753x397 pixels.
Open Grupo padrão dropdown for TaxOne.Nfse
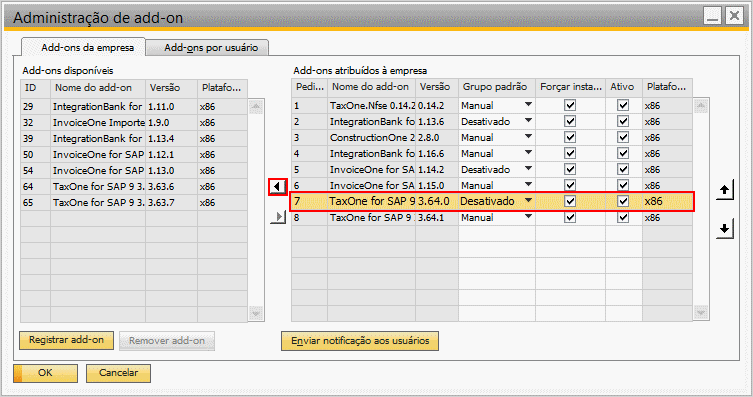pyautogui.click(x=528, y=105)
